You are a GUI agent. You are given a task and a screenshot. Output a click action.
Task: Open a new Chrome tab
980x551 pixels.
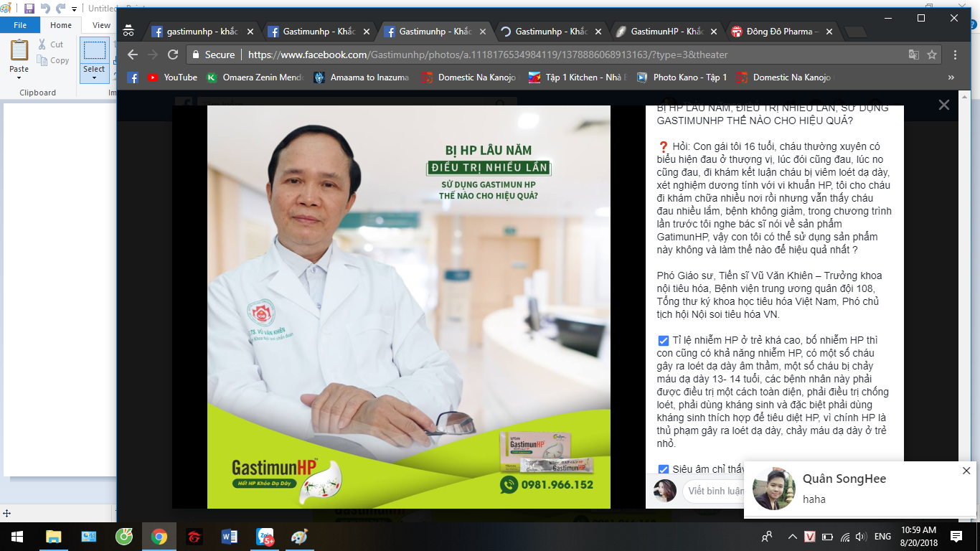coord(856,32)
